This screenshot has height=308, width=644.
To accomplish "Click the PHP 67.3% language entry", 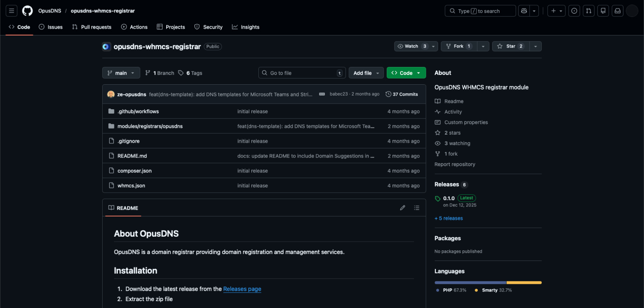I will pos(451,290).
